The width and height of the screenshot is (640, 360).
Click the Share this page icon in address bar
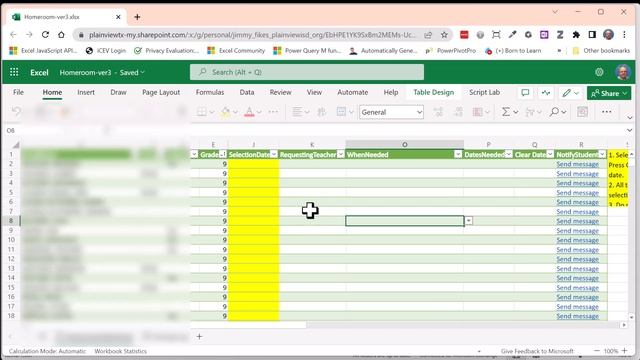tap(428, 35)
